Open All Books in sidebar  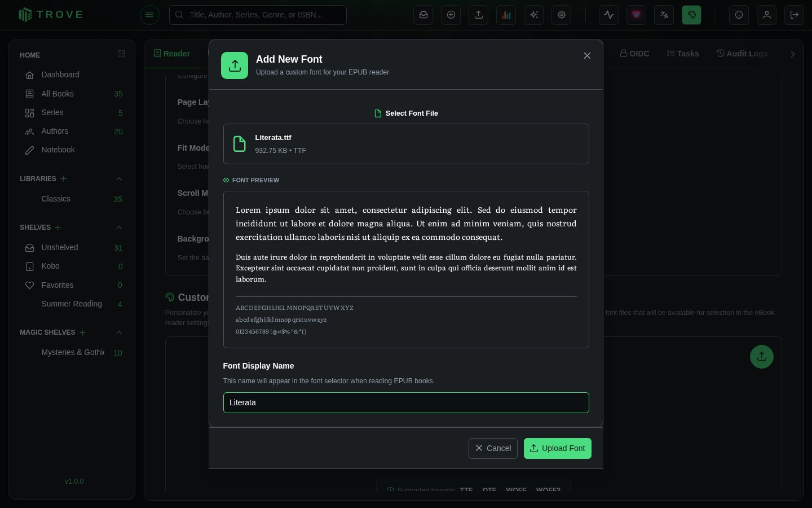(x=72, y=94)
